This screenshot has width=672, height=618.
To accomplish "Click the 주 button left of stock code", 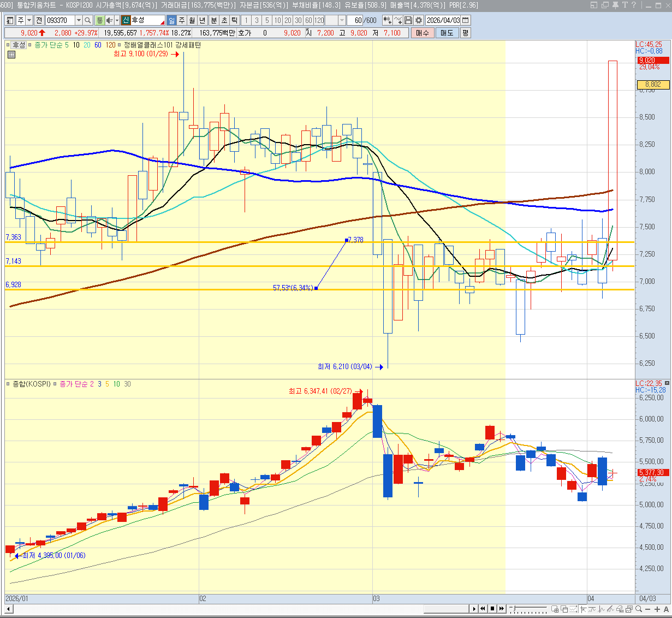I will point(21,20).
